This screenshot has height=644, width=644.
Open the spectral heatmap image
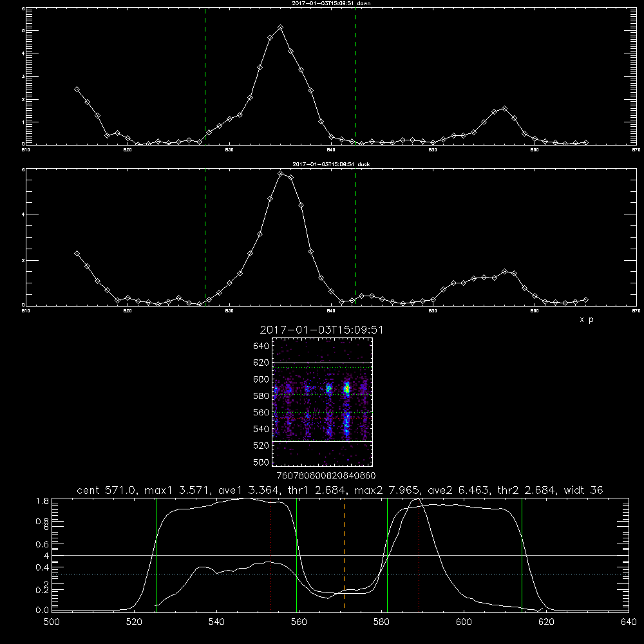(323, 402)
